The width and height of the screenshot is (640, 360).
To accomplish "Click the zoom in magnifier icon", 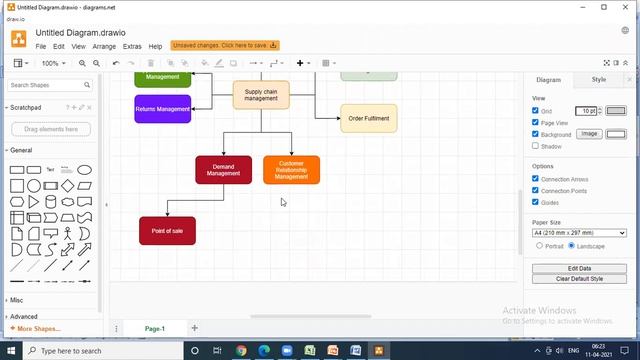I will (82, 63).
